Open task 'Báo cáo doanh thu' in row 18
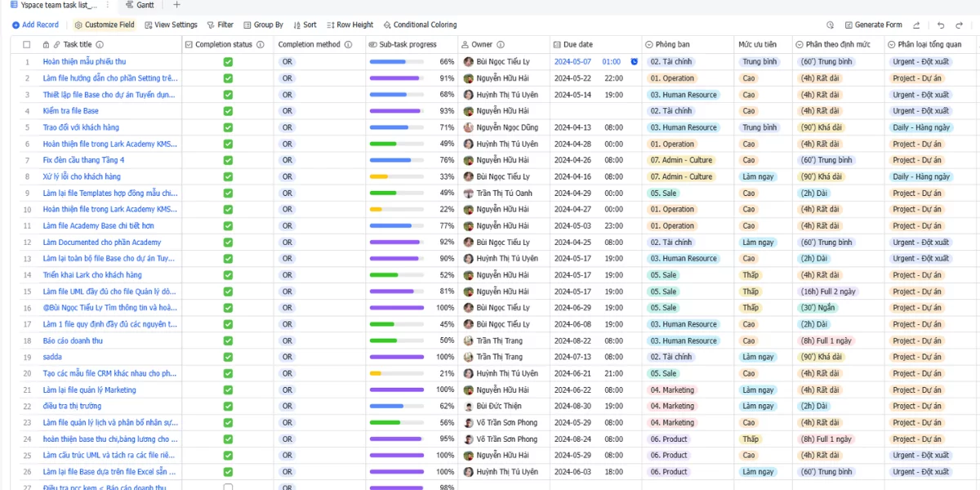This screenshot has height=490, width=980. pos(73,341)
